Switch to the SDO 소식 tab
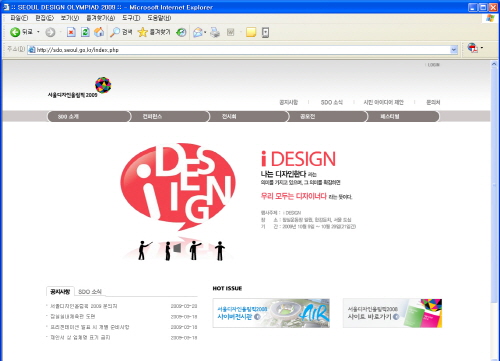Screen dimensions: 500x361 [x=90, y=292]
